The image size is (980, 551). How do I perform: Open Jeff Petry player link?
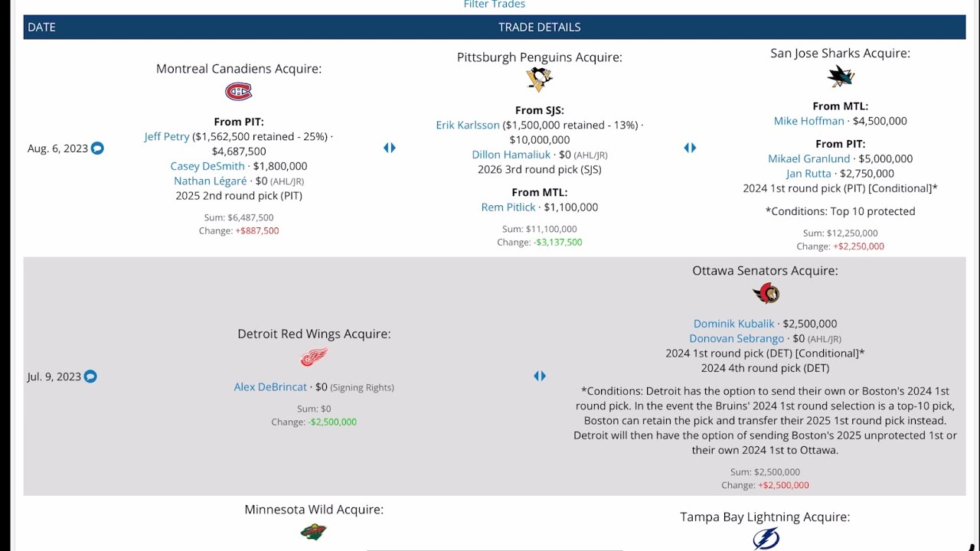point(167,136)
